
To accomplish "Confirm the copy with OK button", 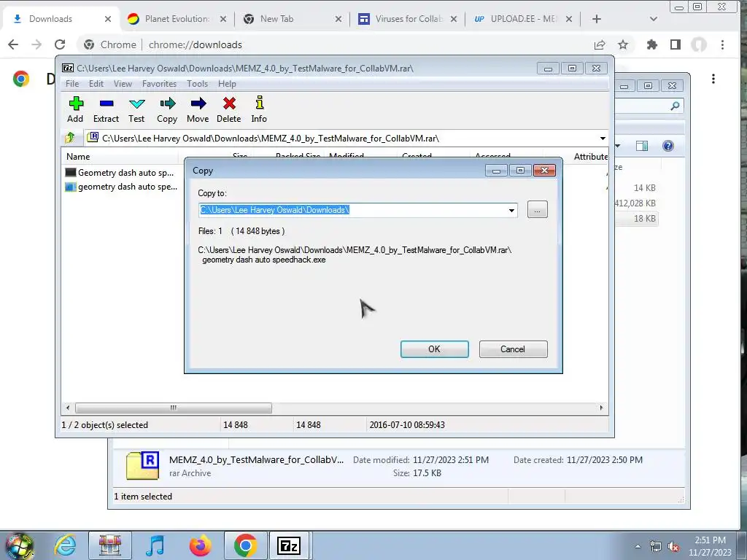I will (x=435, y=349).
